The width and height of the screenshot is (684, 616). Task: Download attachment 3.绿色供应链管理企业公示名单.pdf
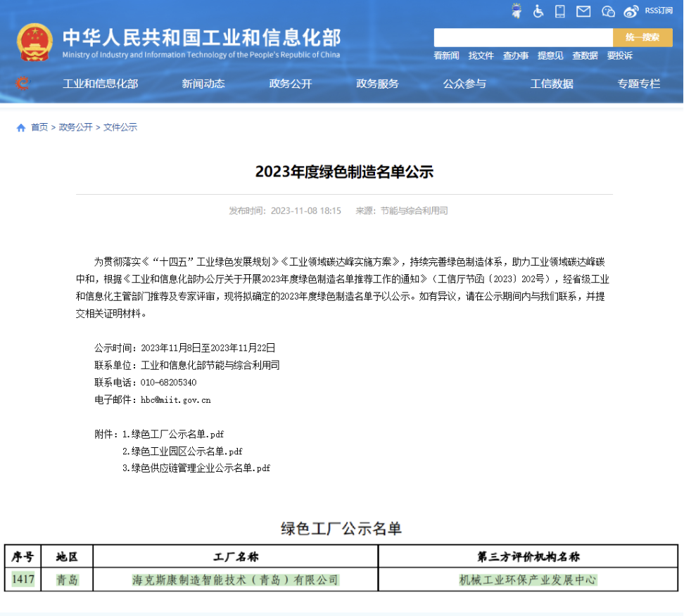(196, 468)
